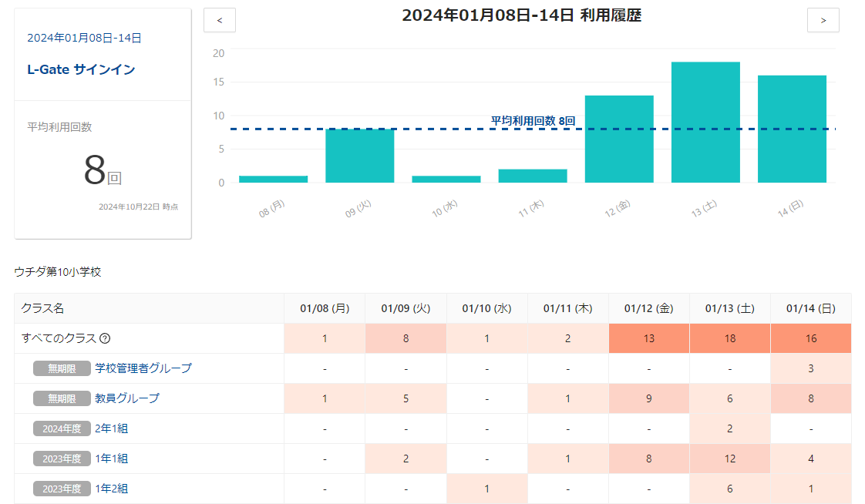Image resolution: width=865 pixels, height=504 pixels.
Task: Click the L-Gate サインイン title
Action: coord(81,69)
